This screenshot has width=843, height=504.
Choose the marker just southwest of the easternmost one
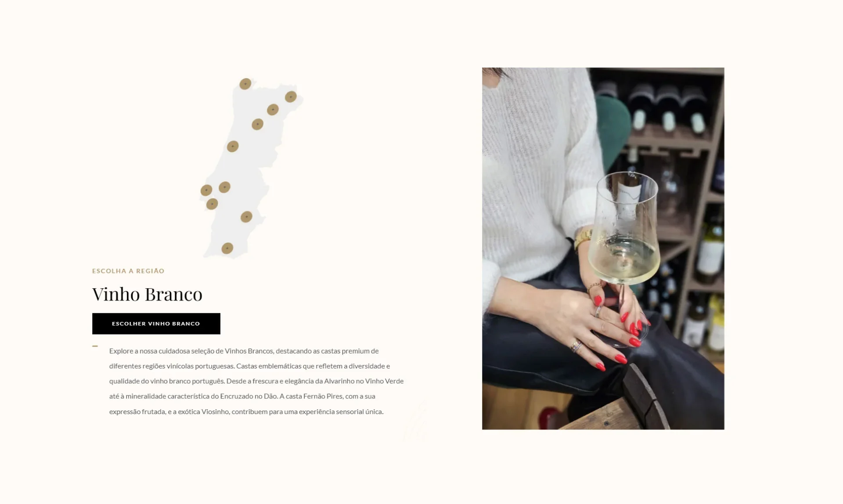click(x=273, y=110)
